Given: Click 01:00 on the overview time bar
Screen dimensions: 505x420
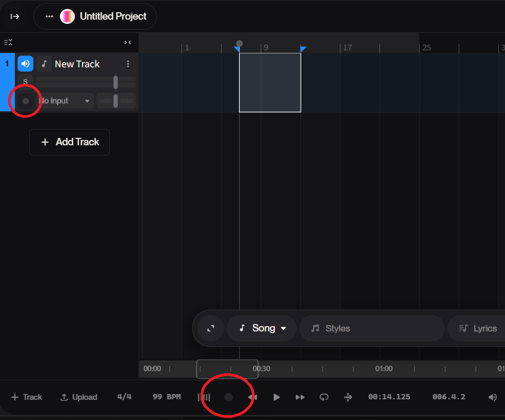Looking at the screenshot, I should [x=384, y=369].
